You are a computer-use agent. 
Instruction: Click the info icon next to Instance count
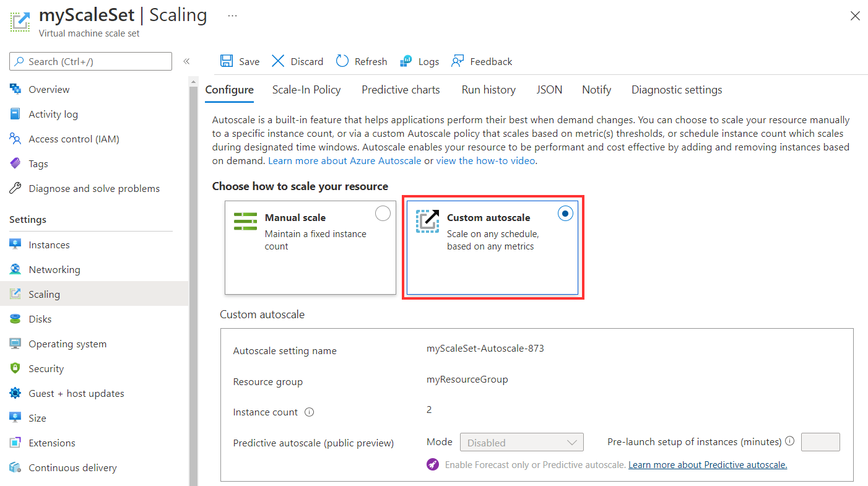[310, 412]
